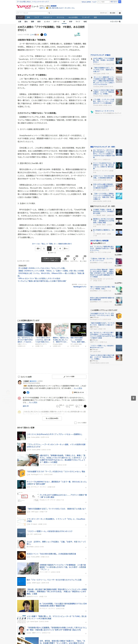
Task: Expand expert comment with もっと見る link
Action: click(78, 388)
